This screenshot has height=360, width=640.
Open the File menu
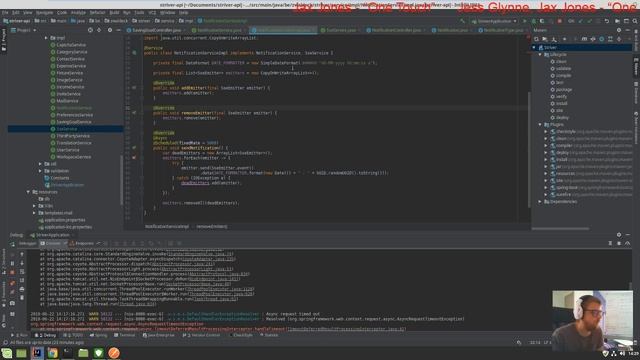[5, 13]
